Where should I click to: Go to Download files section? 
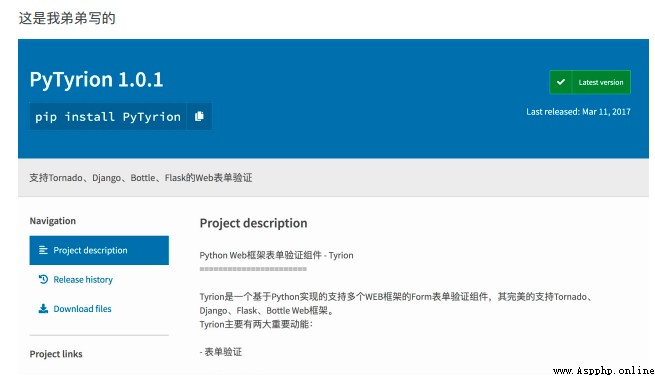[x=82, y=309]
